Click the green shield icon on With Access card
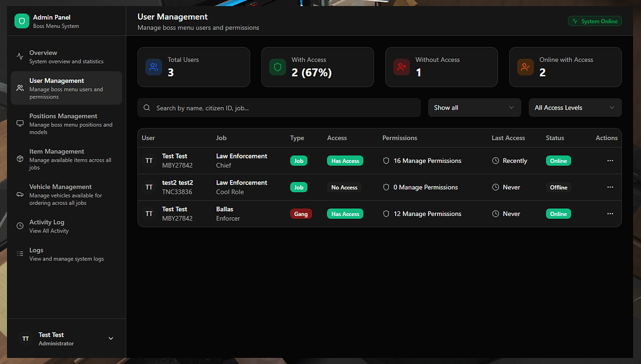 pyautogui.click(x=277, y=67)
